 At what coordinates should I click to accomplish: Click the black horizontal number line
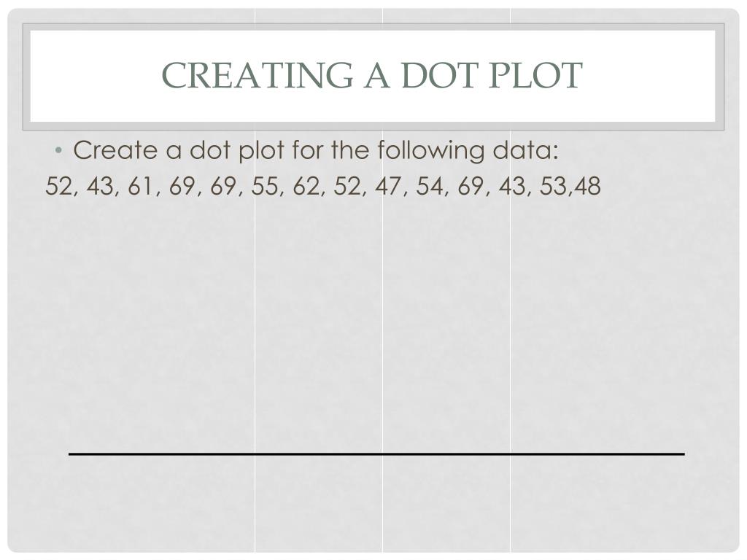(376, 454)
